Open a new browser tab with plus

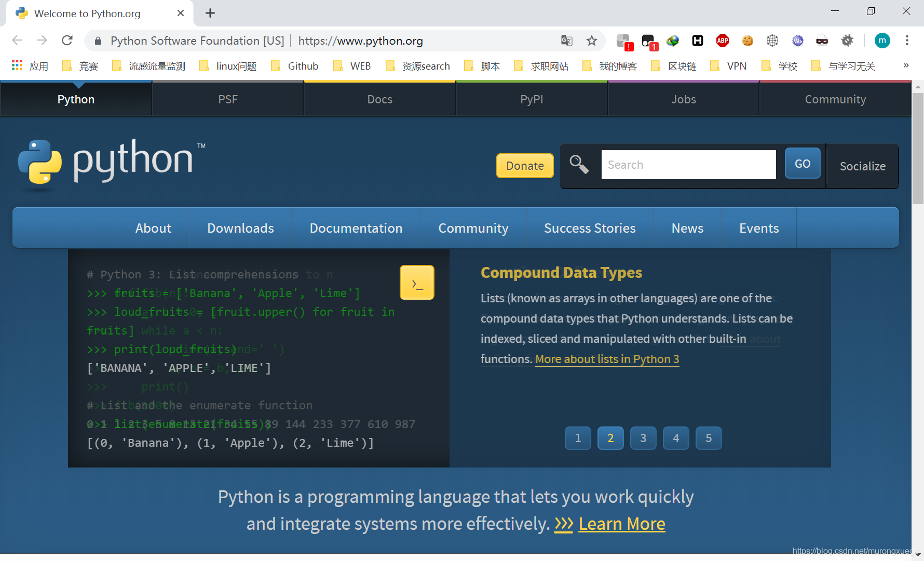point(210,13)
